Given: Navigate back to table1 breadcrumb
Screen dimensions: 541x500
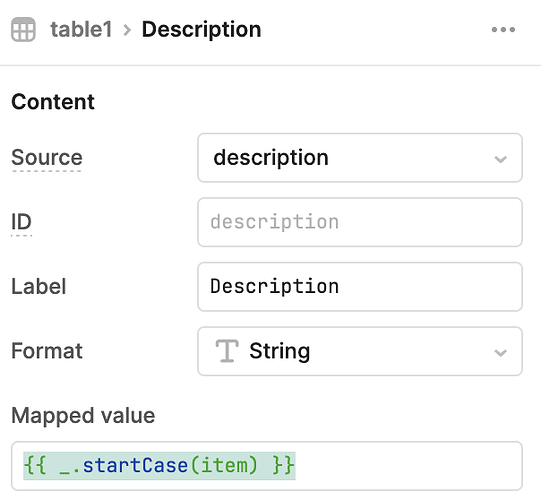Looking at the screenshot, I should 81,29.
